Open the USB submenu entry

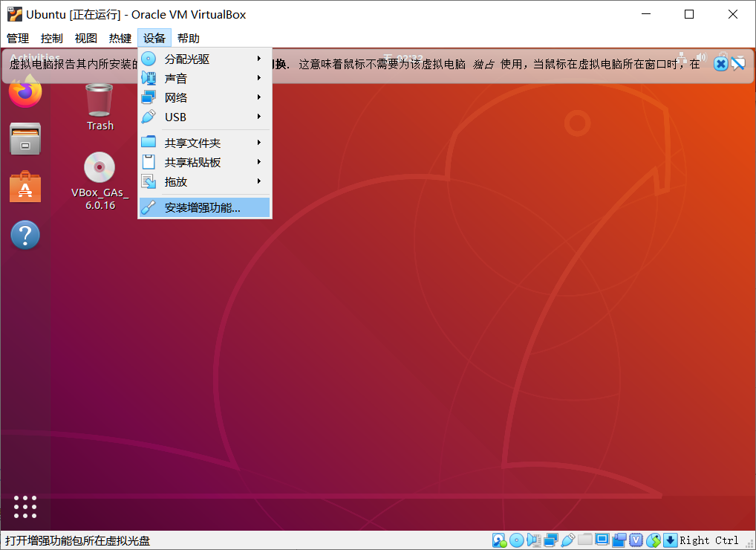pyautogui.click(x=205, y=117)
